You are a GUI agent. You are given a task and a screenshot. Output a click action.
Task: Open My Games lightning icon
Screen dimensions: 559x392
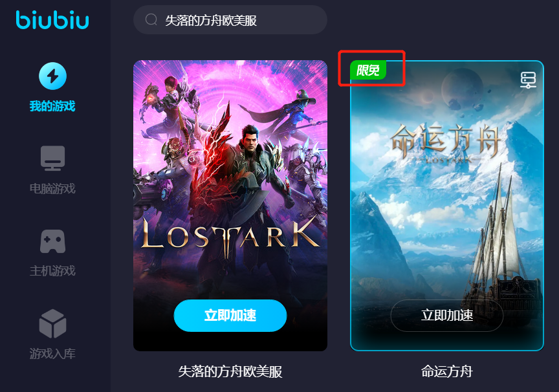[52, 76]
